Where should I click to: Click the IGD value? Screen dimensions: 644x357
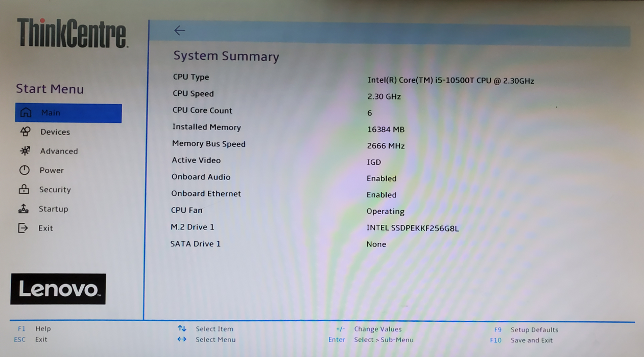tap(374, 162)
